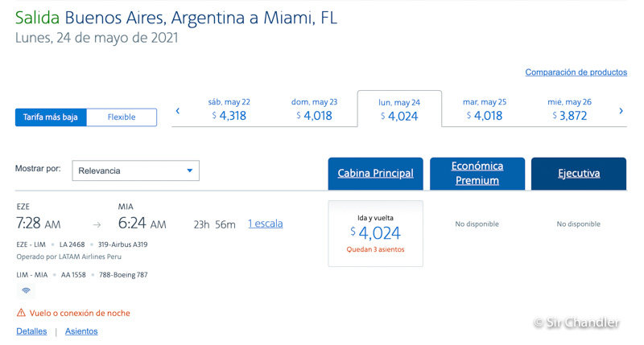
Task: Switch to the Flexible fare option
Action: click(x=122, y=117)
